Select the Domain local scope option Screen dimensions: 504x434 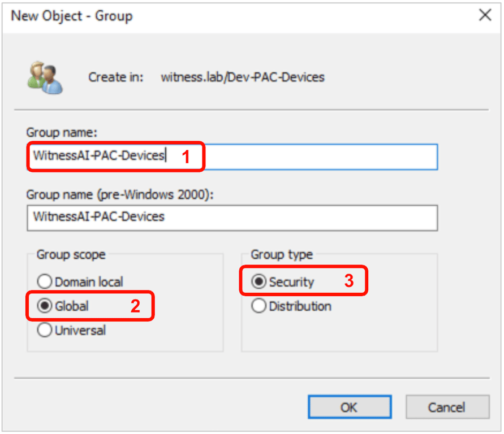(x=45, y=281)
